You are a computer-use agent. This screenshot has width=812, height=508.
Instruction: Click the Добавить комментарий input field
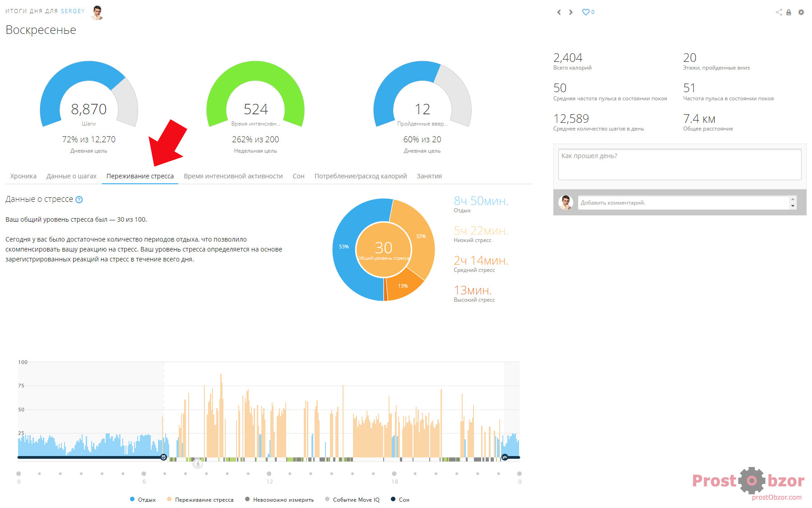[683, 203]
